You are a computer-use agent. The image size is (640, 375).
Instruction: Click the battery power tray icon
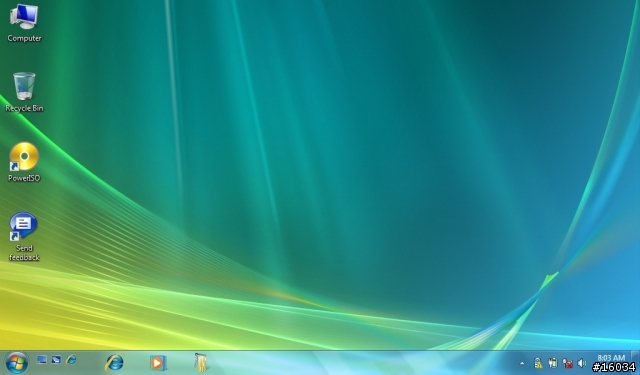click(x=553, y=363)
